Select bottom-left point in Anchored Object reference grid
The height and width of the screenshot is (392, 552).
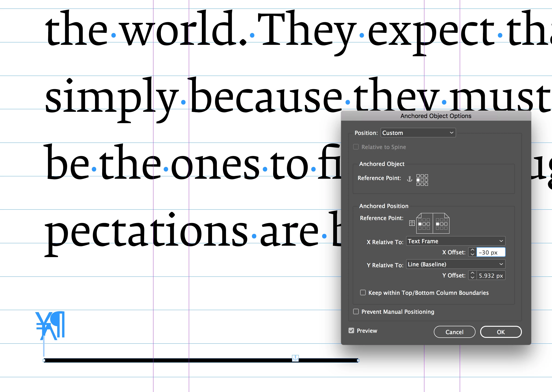coord(418,184)
